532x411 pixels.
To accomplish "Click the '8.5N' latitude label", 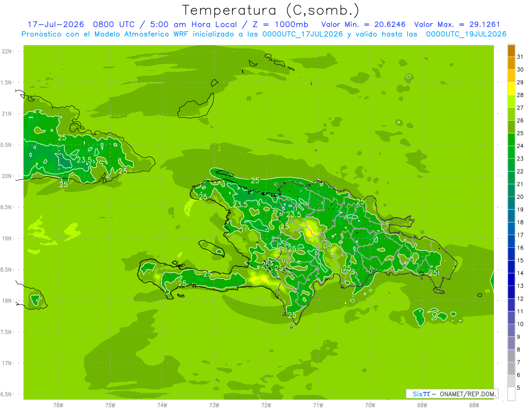I will pos(6,270).
